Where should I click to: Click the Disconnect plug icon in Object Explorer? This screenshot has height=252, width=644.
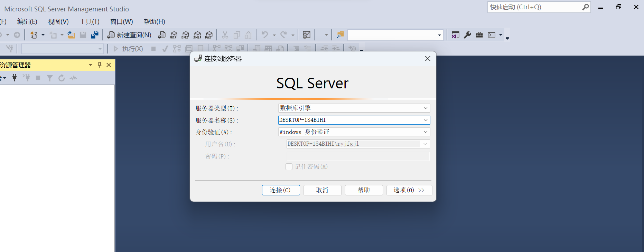(26, 78)
